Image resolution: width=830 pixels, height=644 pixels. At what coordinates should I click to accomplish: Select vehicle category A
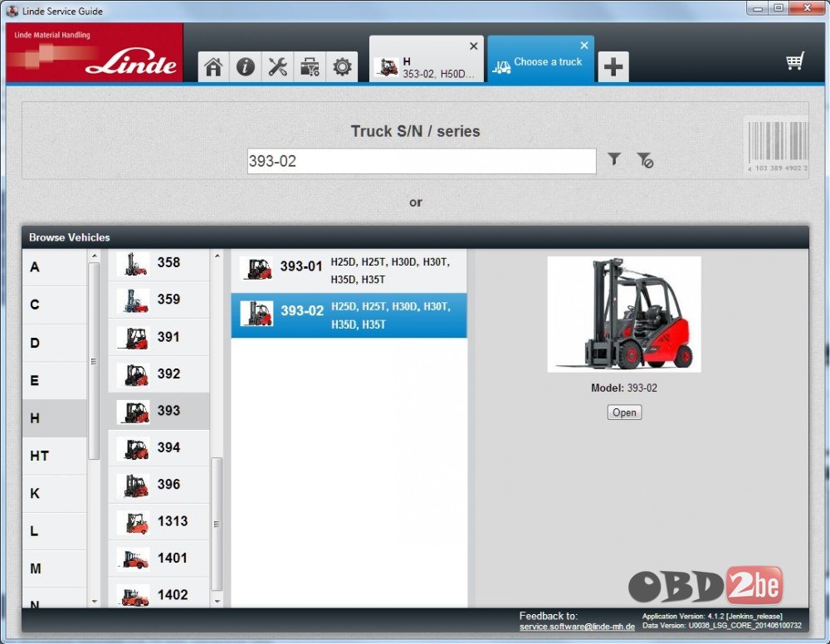pos(54,267)
